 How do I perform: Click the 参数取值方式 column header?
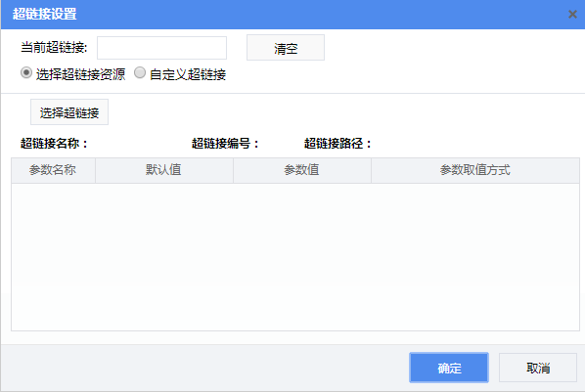[x=474, y=170]
